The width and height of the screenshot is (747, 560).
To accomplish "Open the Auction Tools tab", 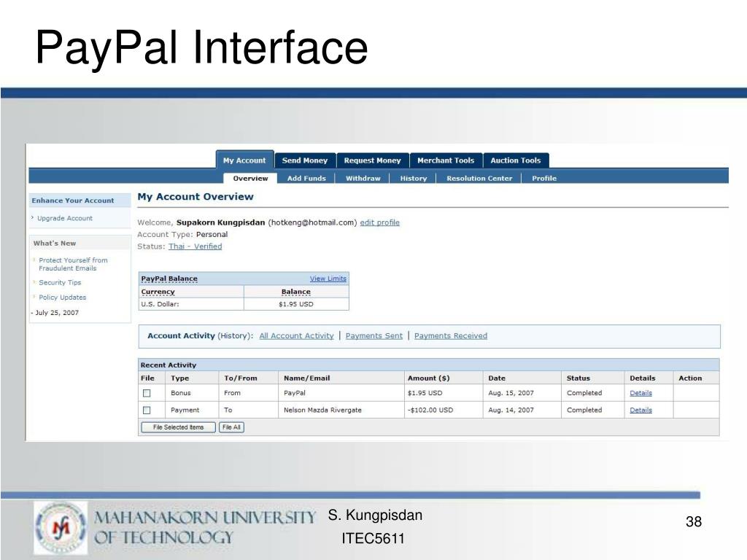I will (x=516, y=160).
